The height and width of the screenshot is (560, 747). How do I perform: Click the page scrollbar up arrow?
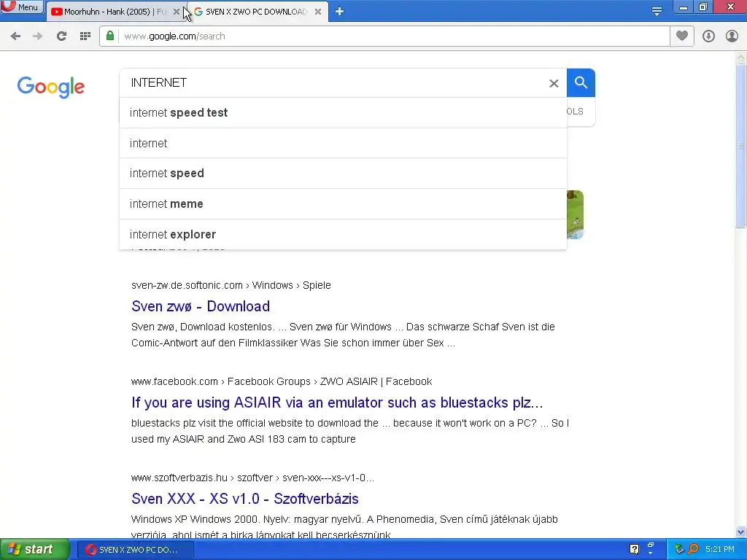(741, 57)
